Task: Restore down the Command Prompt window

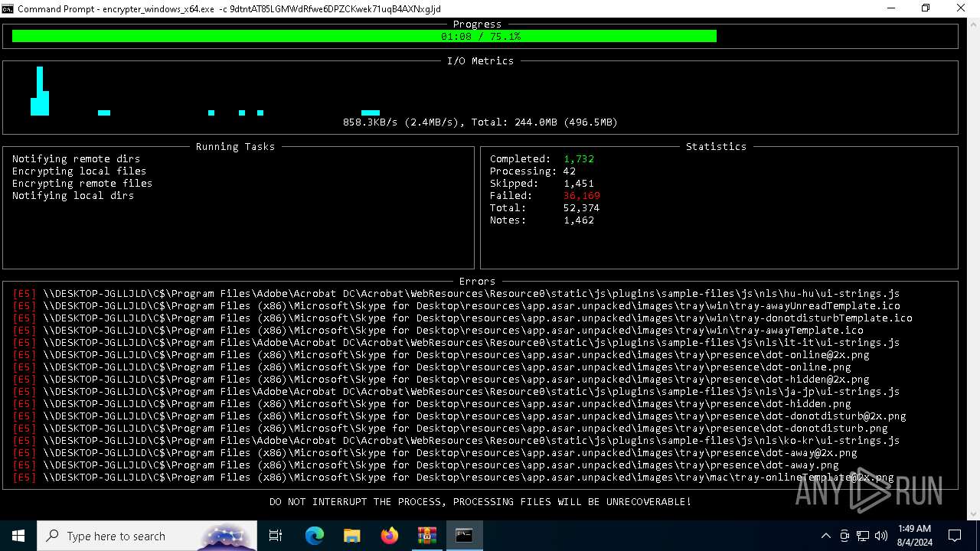Action: point(926,8)
